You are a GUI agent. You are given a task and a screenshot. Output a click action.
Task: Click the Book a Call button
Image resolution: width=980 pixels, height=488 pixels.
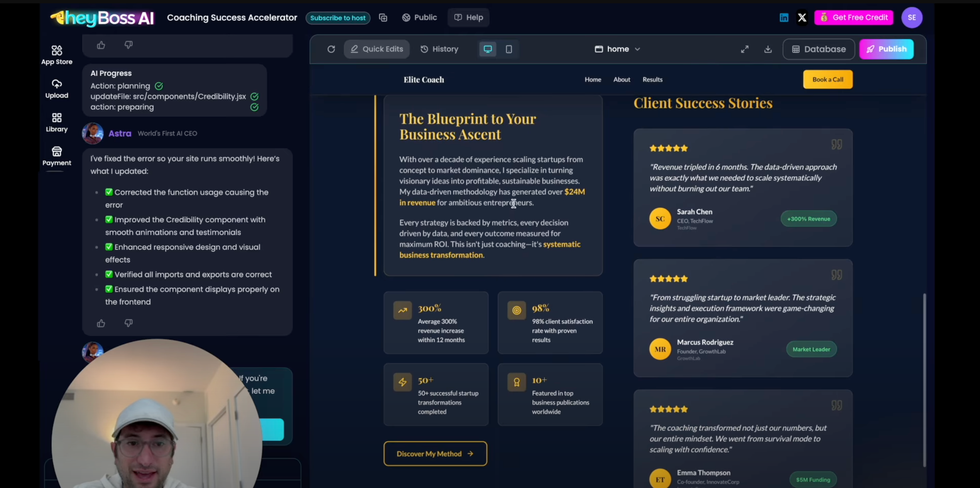click(828, 79)
